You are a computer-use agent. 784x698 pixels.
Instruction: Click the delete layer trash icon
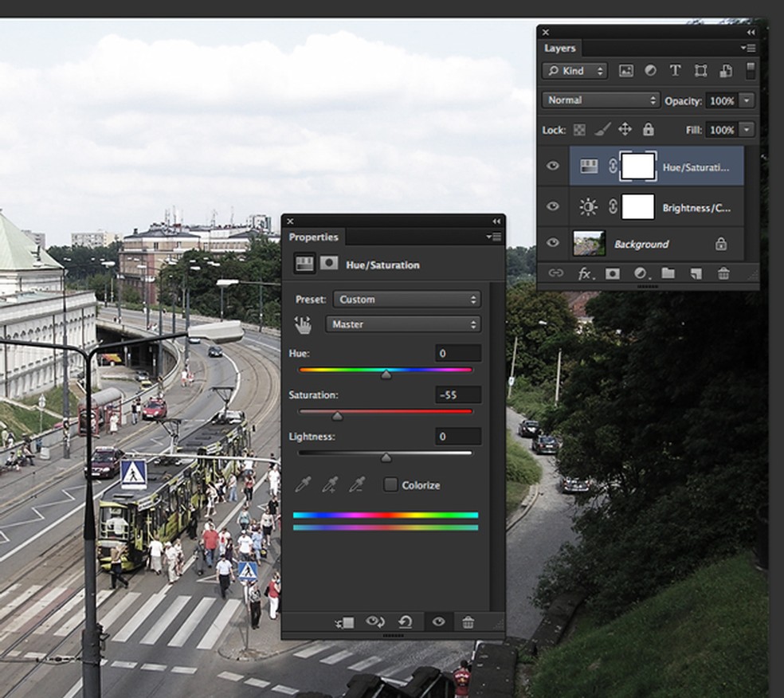[x=723, y=273]
